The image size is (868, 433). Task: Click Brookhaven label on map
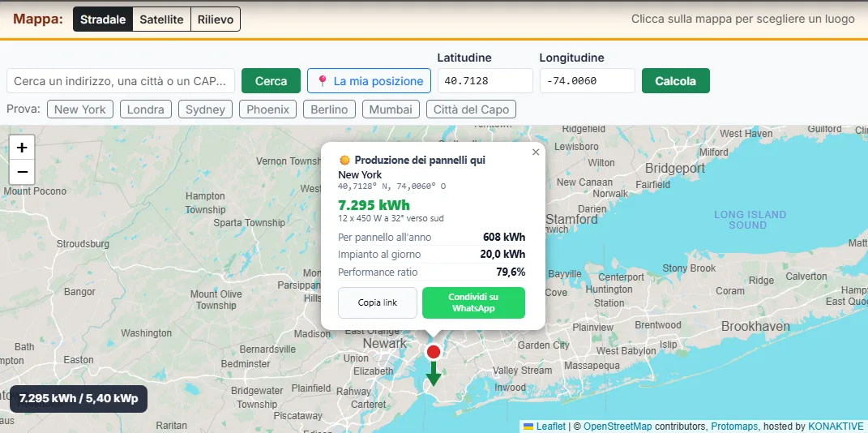[755, 327]
